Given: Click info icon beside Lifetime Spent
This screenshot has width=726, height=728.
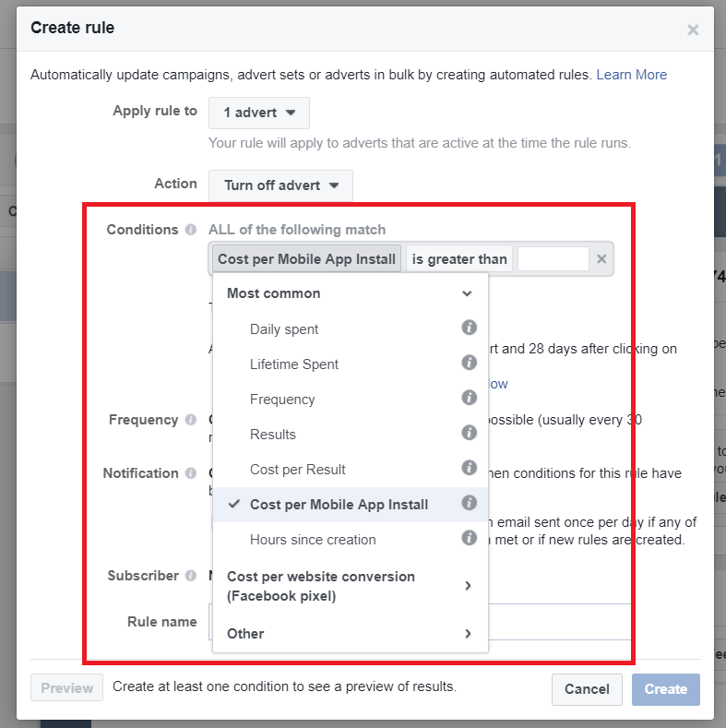Looking at the screenshot, I should [469, 362].
